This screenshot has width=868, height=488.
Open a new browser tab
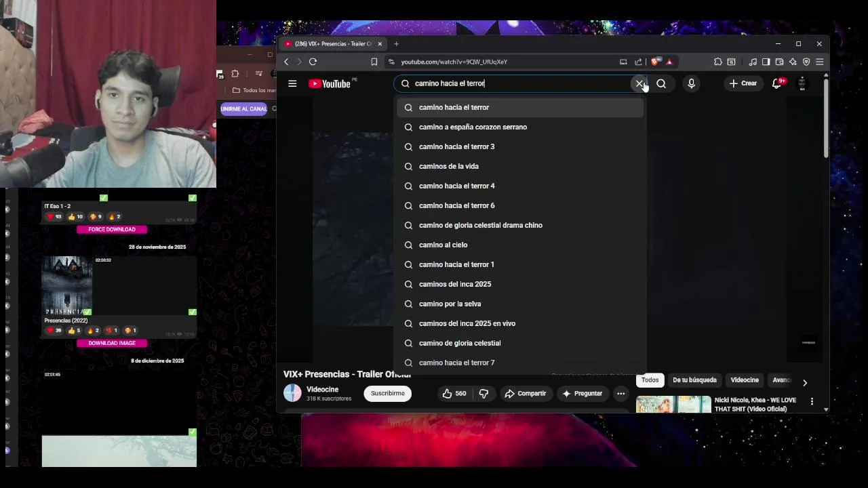point(396,44)
